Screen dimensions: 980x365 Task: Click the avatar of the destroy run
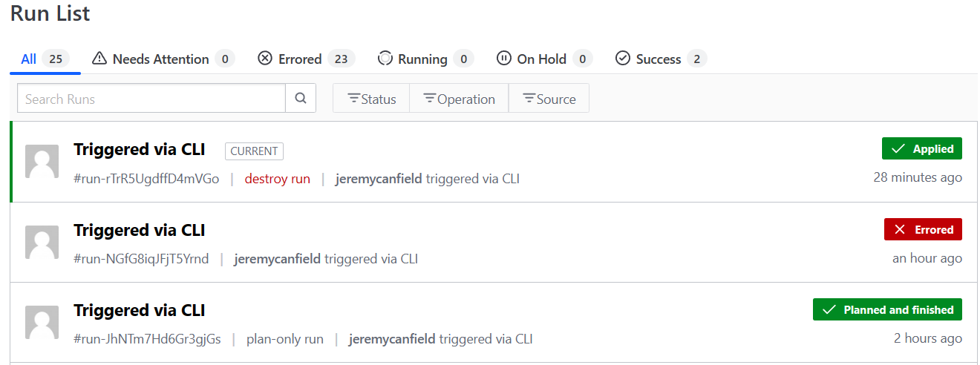point(42,162)
